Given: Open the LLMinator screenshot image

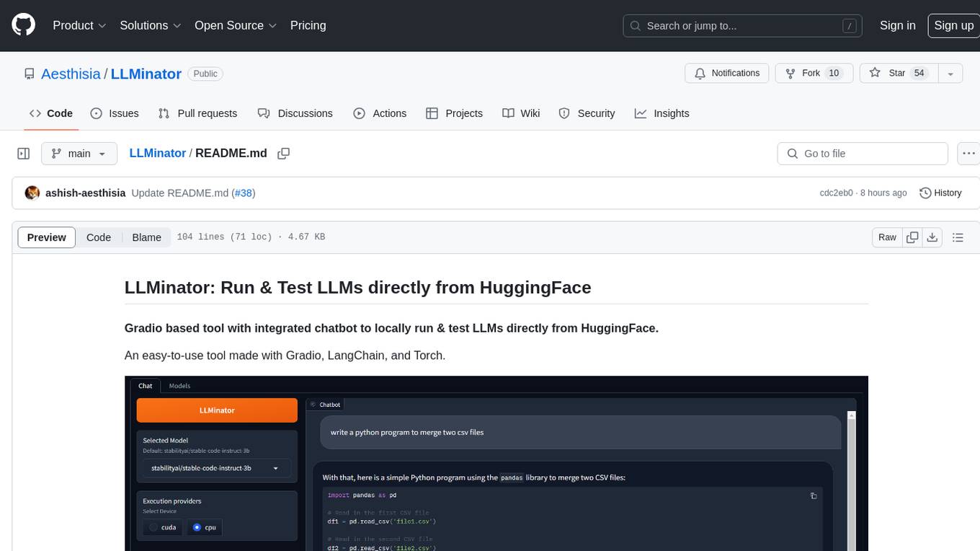Looking at the screenshot, I should pyautogui.click(x=496, y=463).
